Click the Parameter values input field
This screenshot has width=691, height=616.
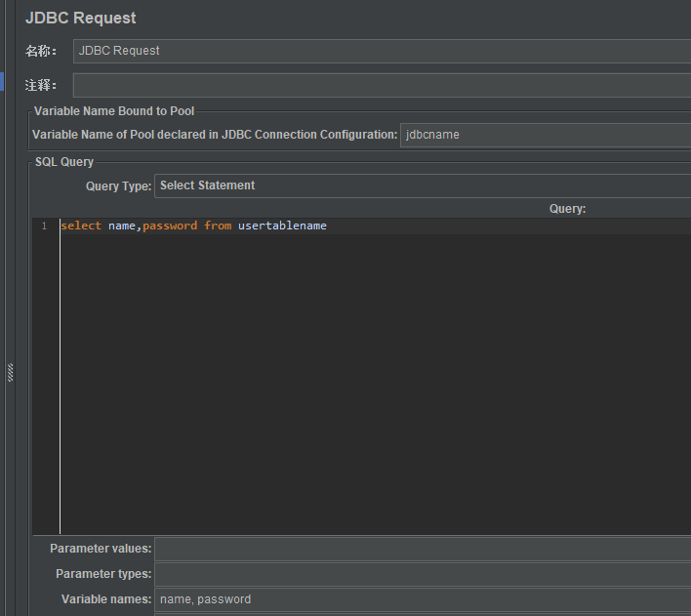pos(422,549)
